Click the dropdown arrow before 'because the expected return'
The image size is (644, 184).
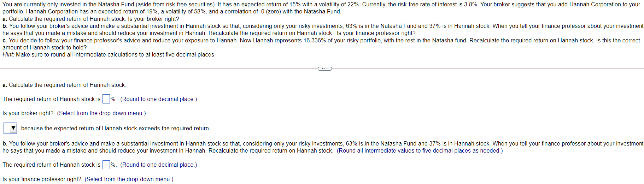click(13, 128)
